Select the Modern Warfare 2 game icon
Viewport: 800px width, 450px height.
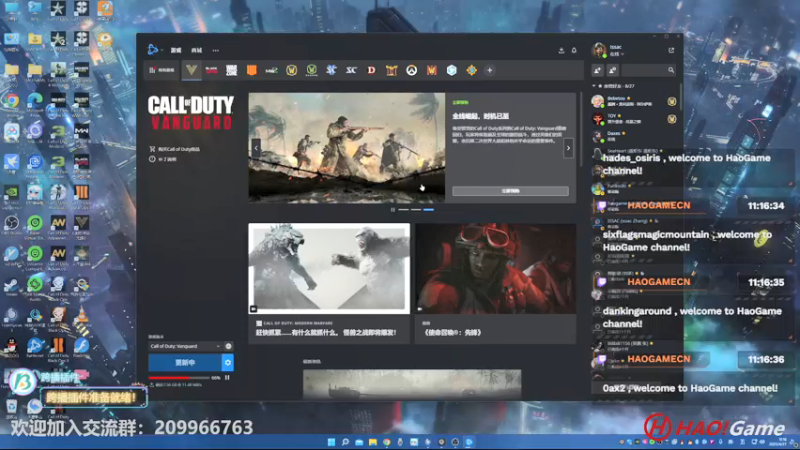click(x=271, y=70)
